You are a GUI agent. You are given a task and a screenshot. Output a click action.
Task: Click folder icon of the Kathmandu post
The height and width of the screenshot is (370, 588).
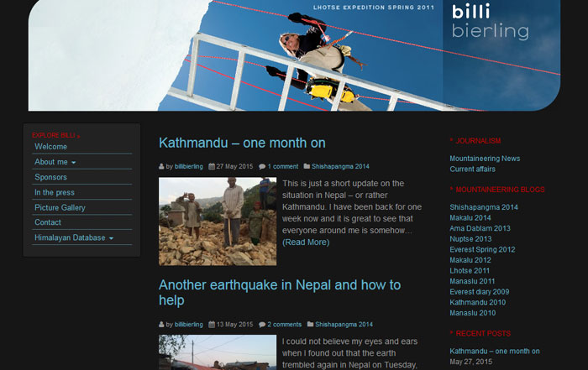point(307,166)
